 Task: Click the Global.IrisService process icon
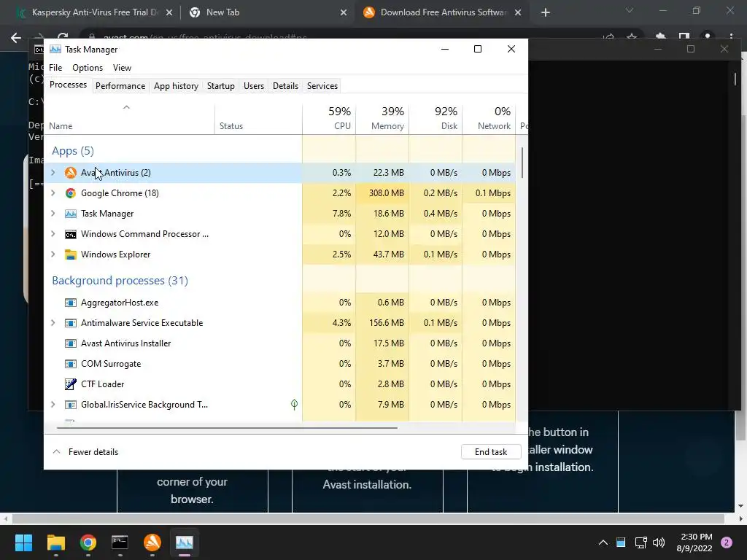tap(71, 405)
